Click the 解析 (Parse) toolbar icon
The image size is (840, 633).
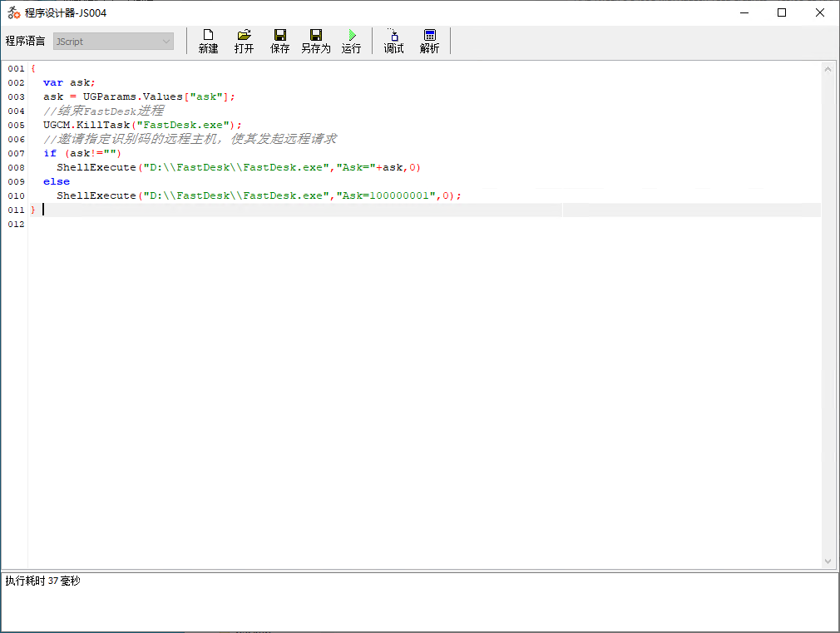click(430, 42)
